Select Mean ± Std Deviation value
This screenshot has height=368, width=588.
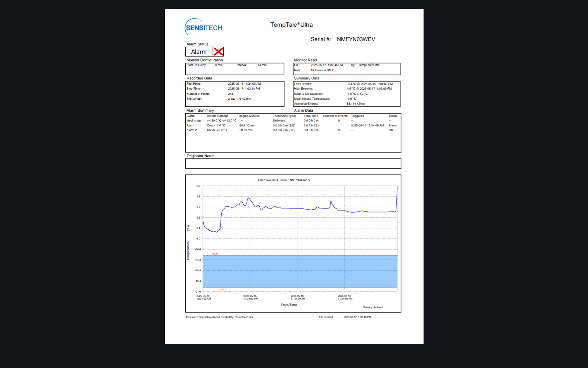(357, 94)
